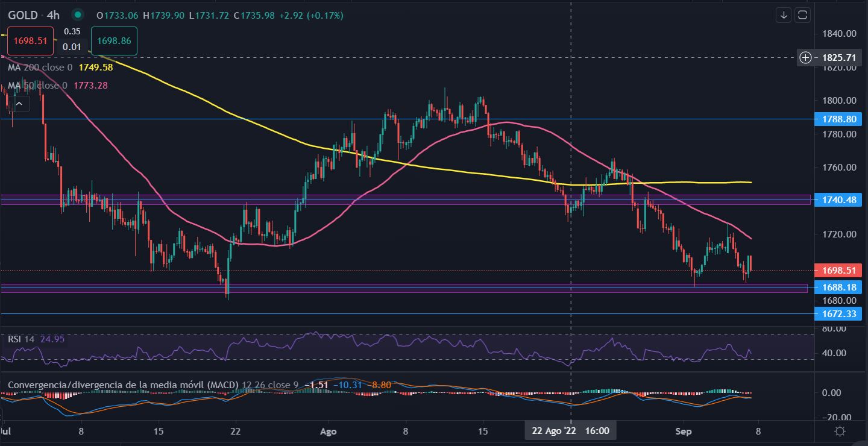Viewport: 868px width, 446px height.
Task: Click the 1840.00 price scale label
Action: coord(839,34)
